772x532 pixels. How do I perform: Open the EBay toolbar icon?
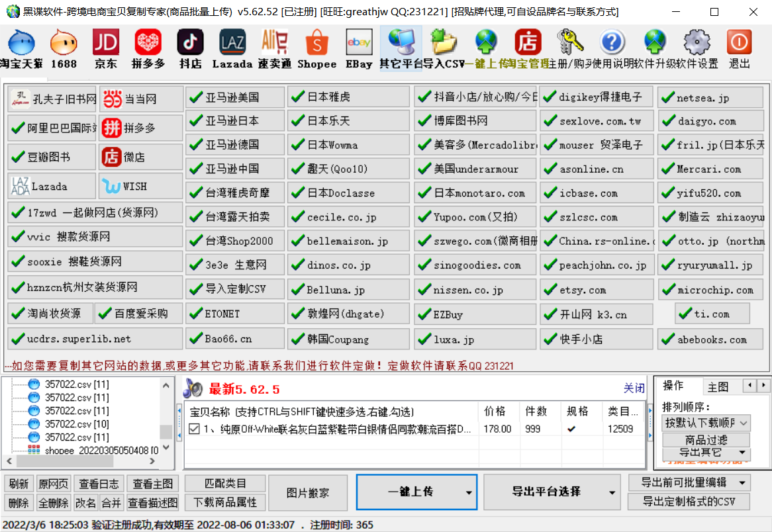359,48
